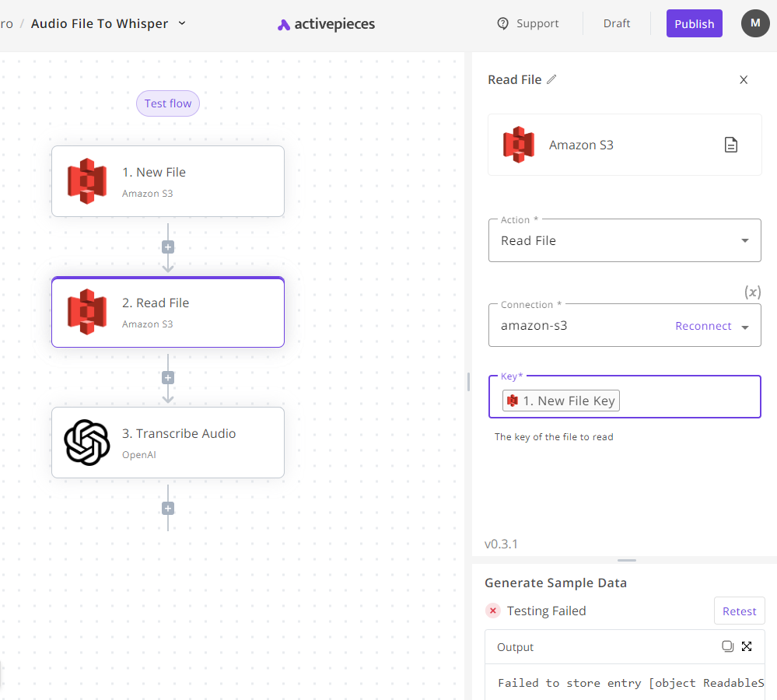The width and height of the screenshot is (777, 700).
Task: Click the 'Amazon S3' piece name in panel
Action: (581, 145)
